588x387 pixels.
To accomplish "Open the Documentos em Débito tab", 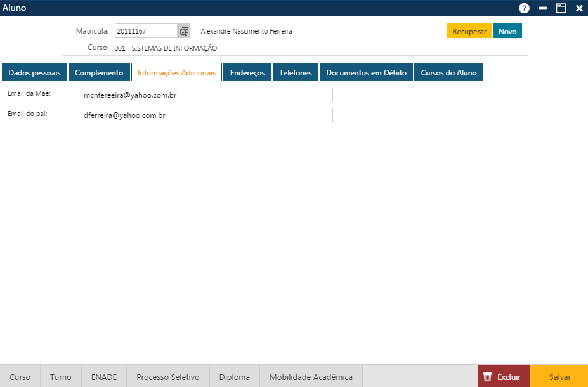I will click(366, 73).
